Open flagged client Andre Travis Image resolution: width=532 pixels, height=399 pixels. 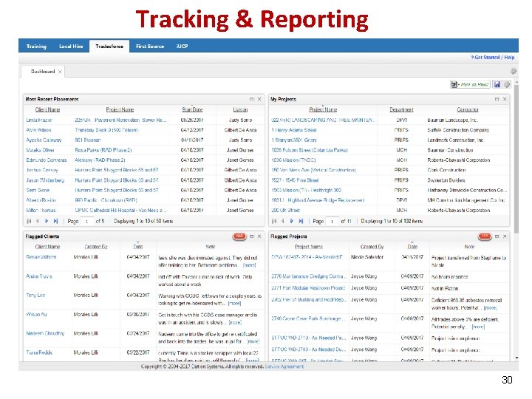coord(39,276)
